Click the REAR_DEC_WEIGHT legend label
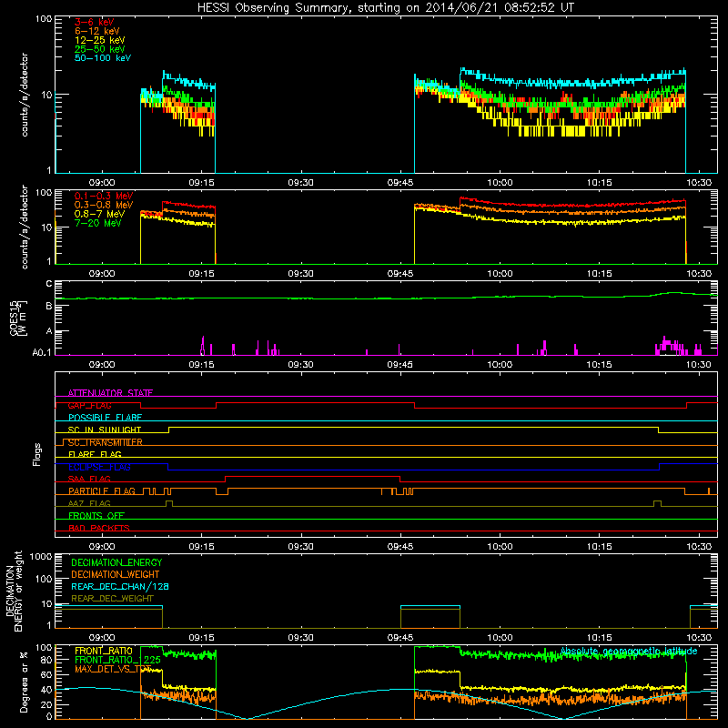728x728 pixels. click(x=112, y=599)
